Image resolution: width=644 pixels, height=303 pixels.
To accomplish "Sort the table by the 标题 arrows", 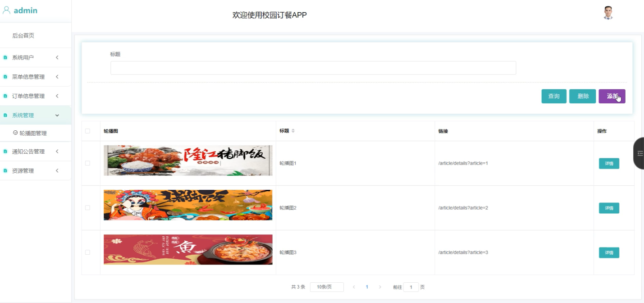I will coord(293,131).
